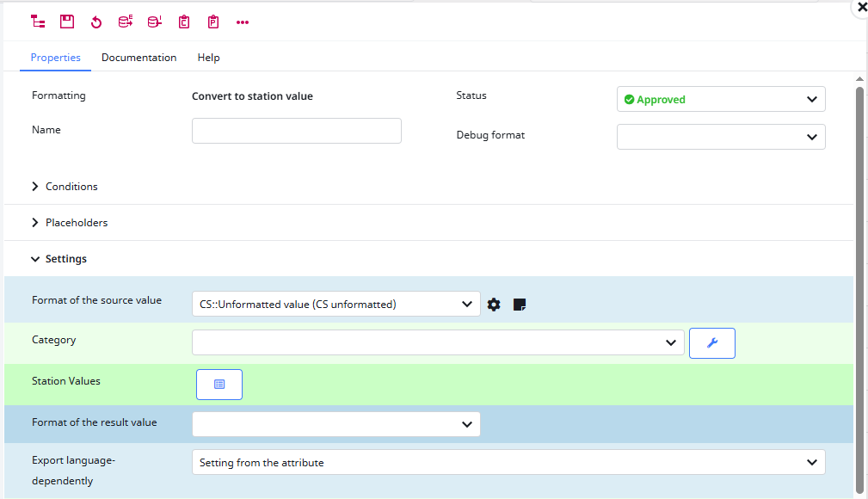868x499 pixels.
Task: Click the clipboard Copy icon
Action: pos(183,22)
